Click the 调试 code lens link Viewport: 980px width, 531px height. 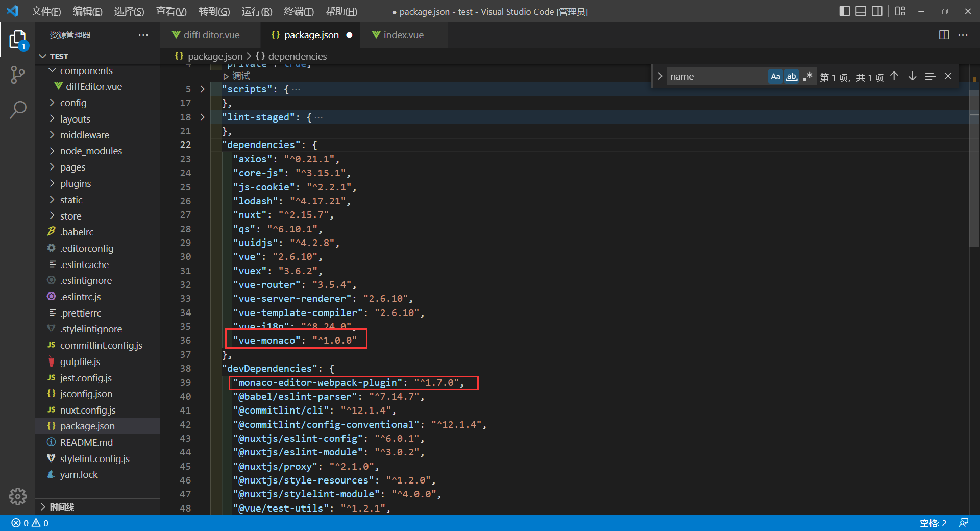(x=237, y=76)
